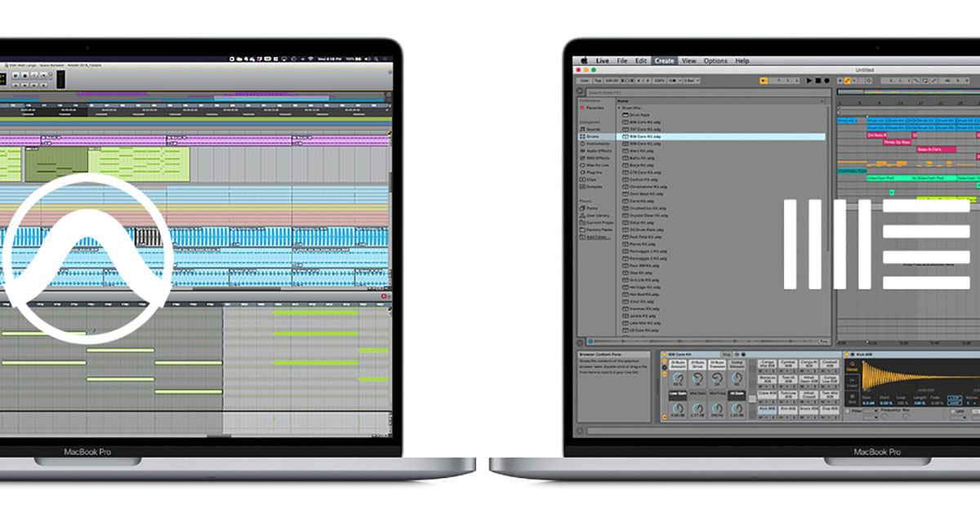Click the Play button in Live's transport
980x514 pixels.
pyautogui.click(x=809, y=81)
